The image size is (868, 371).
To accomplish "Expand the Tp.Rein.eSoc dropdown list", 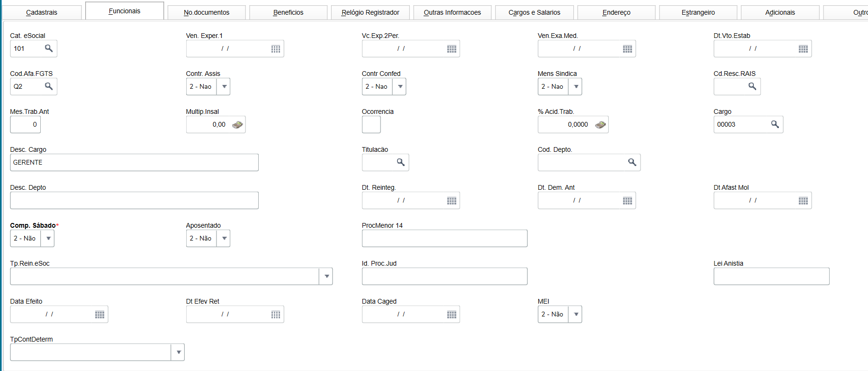I will 326,277.
